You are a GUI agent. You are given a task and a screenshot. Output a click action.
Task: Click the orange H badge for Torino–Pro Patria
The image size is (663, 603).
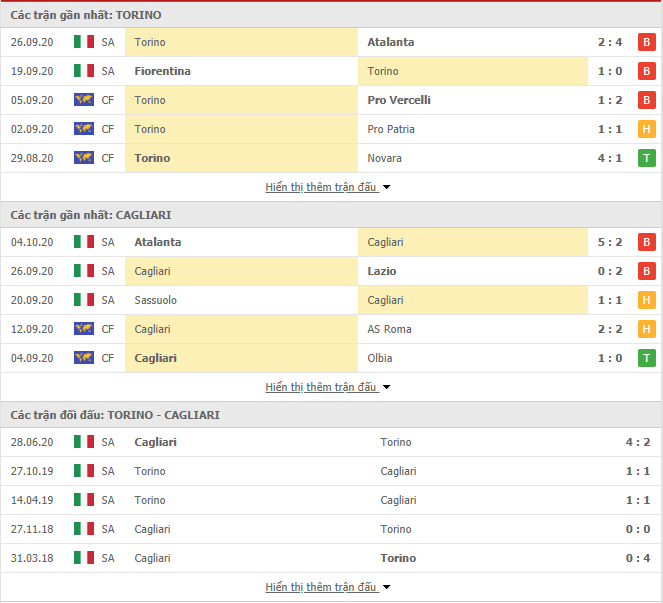click(646, 129)
